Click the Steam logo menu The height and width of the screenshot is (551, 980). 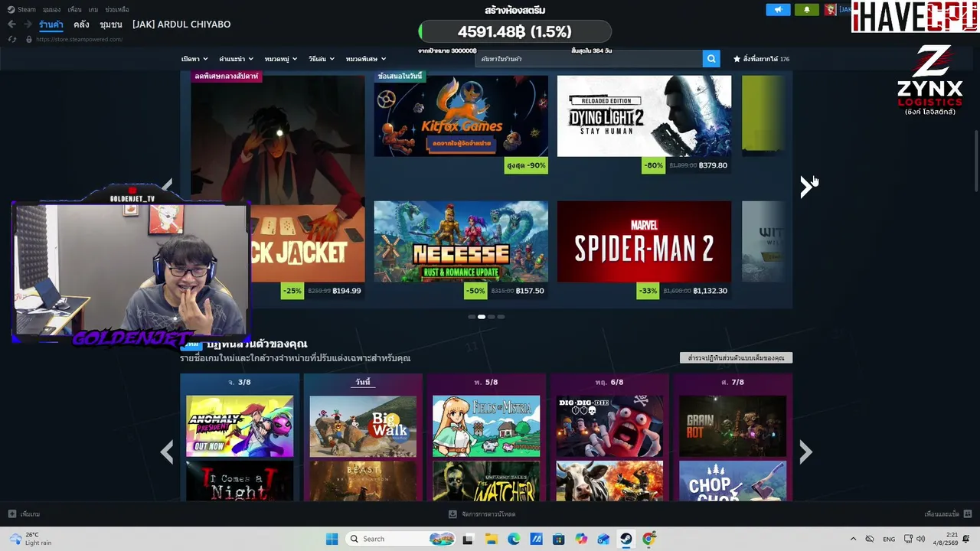click(22, 9)
